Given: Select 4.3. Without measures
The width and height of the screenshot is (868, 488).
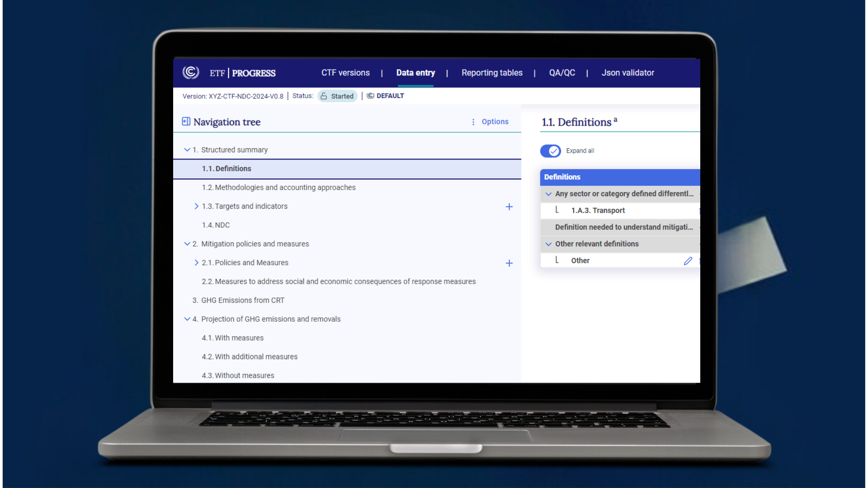Looking at the screenshot, I should (x=238, y=375).
